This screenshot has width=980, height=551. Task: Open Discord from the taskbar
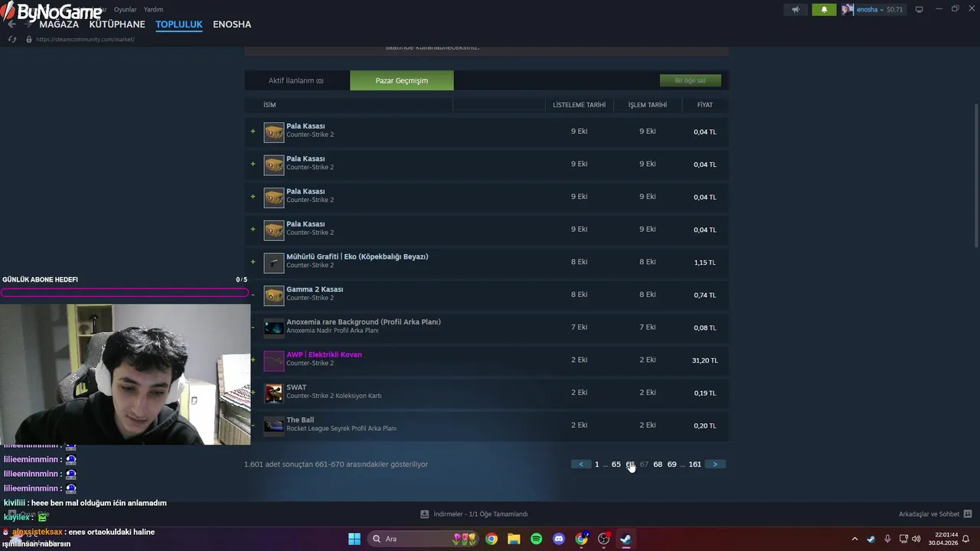(x=559, y=539)
